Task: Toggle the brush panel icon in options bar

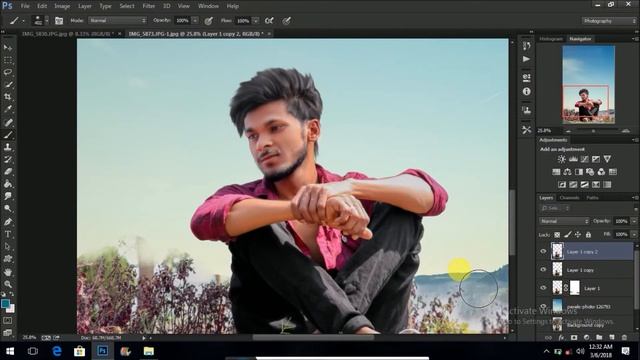Action: pyautogui.click(x=59, y=20)
